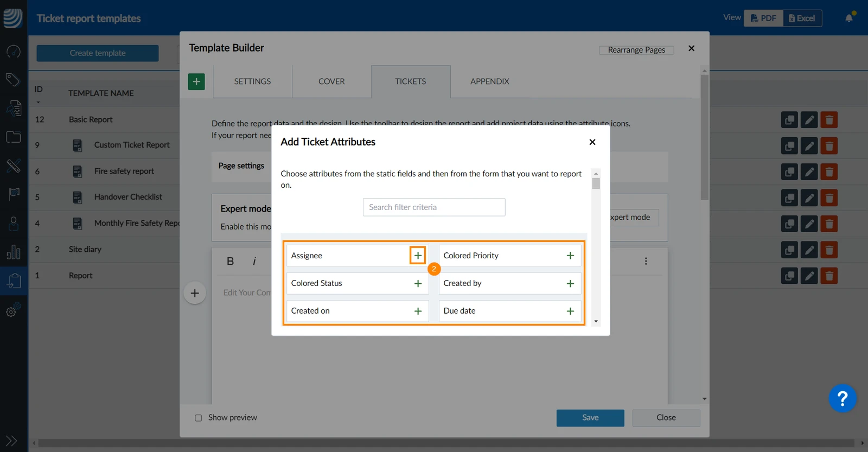This screenshot has height=452, width=868.
Task: Open the ruler and pencil tools icon
Action: point(14,165)
